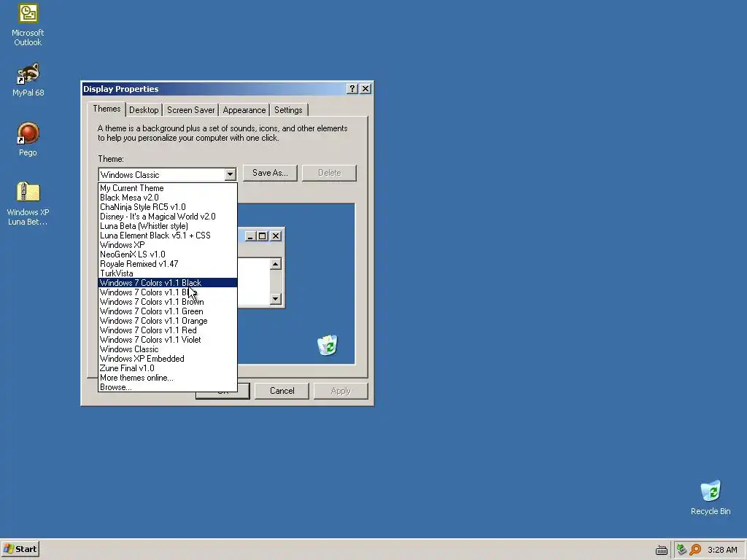Viewport: 747px width, 560px height.
Task: Click the Save As... button
Action: coord(270,173)
